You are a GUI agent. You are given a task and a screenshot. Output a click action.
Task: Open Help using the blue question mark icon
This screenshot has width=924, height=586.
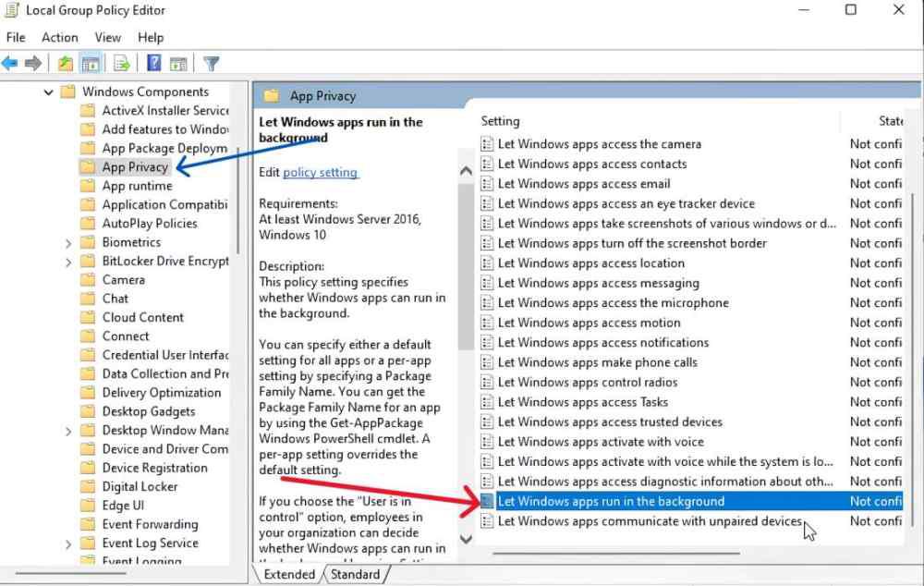coord(153,63)
